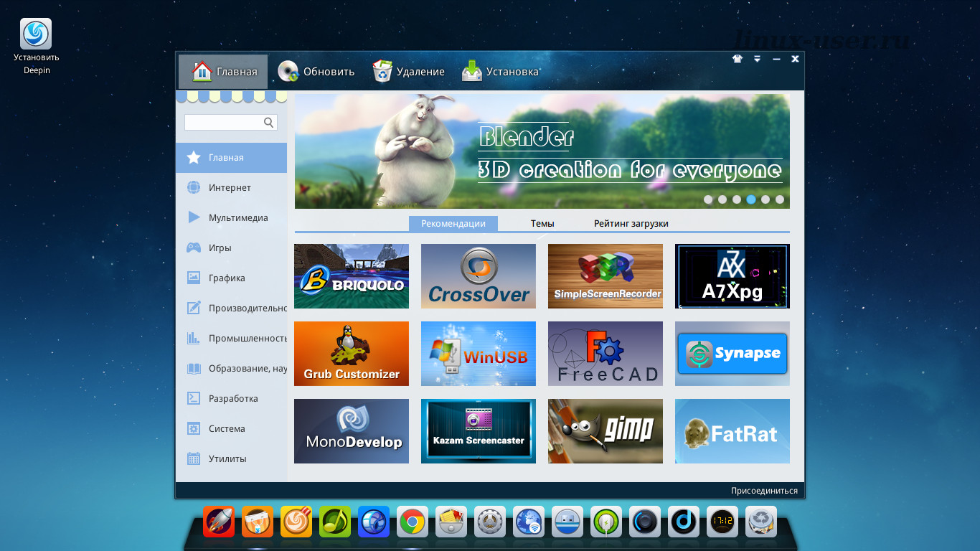Open the Интернет category

(231, 188)
